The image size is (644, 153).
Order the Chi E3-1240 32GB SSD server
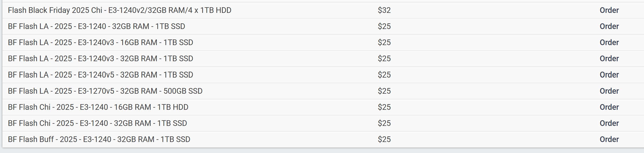[609, 123]
